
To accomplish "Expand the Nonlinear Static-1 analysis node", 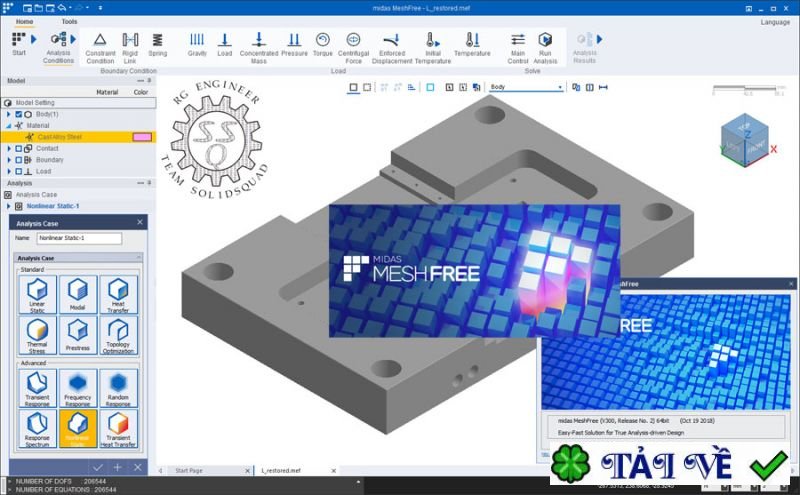I will coord(9,206).
